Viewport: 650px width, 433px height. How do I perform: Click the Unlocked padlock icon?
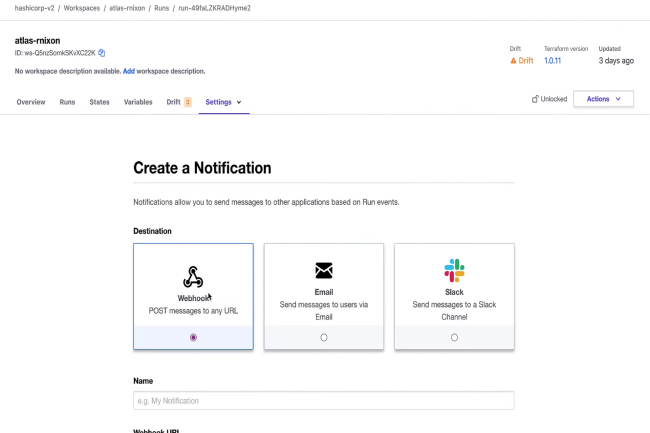tap(535, 99)
